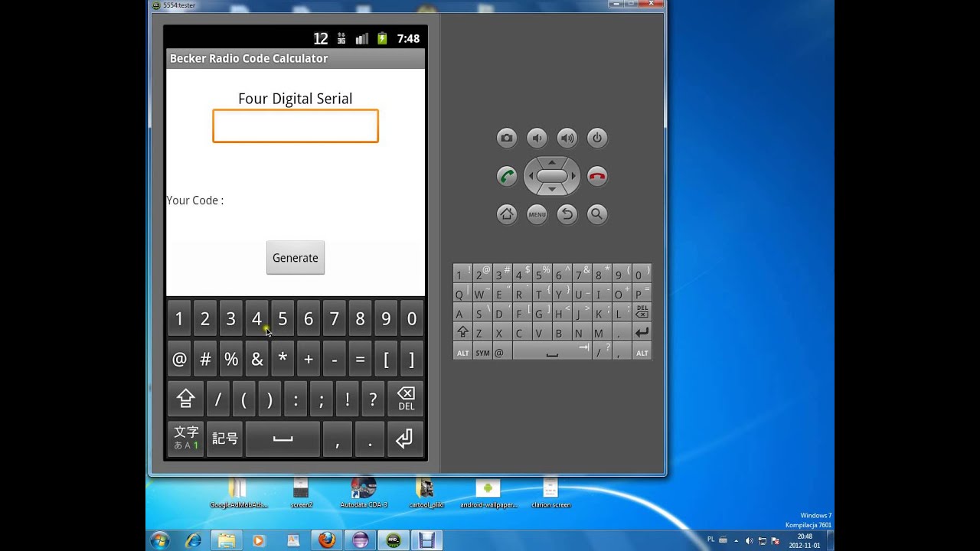This screenshot has height=551, width=980.
Task: Open the GoogleAdMobAds desktop folder
Action: coord(239,492)
